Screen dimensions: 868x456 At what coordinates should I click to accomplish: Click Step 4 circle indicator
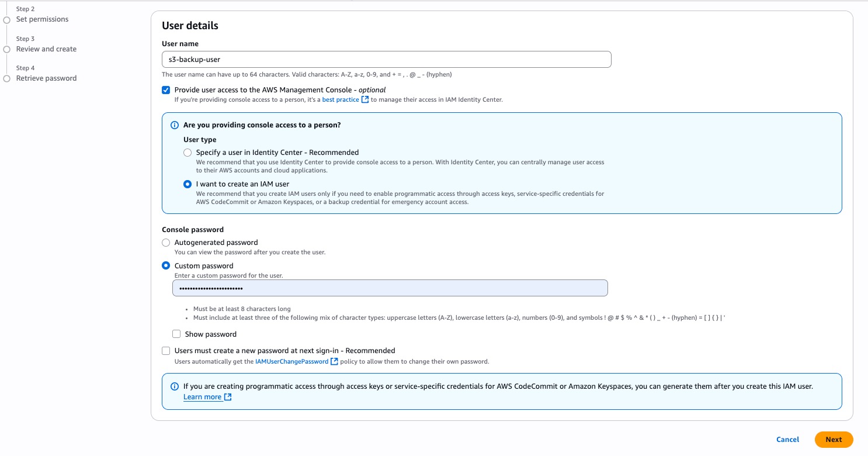click(x=7, y=78)
